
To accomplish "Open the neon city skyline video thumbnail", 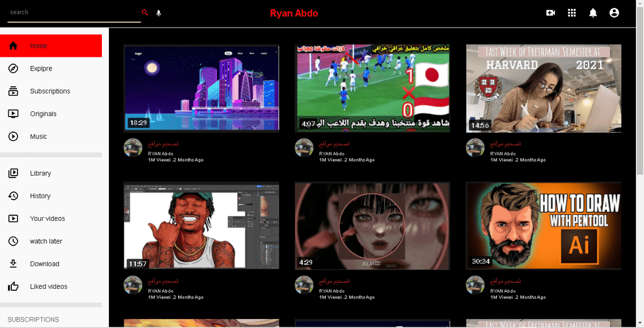I will pyautogui.click(x=201, y=88).
